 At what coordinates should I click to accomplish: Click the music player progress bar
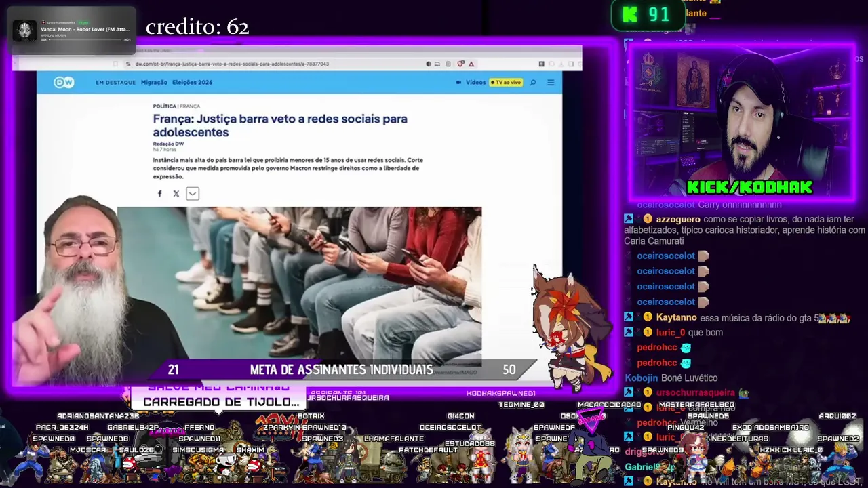pos(85,40)
